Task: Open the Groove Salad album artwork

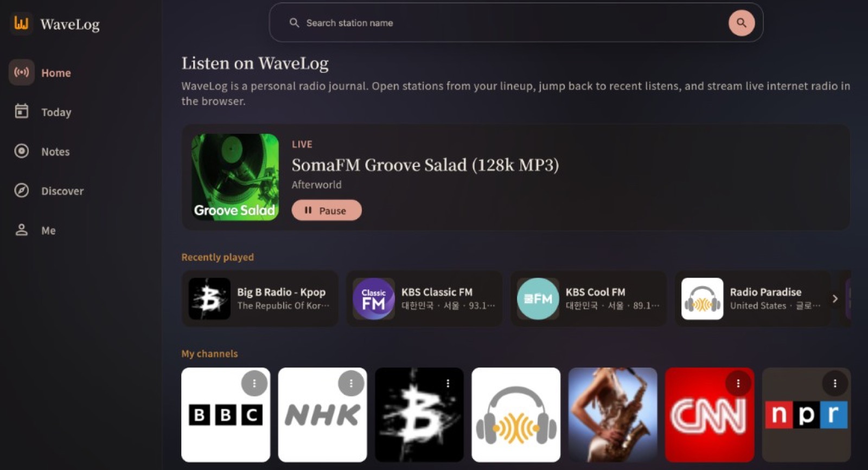Action: point(235,177)
